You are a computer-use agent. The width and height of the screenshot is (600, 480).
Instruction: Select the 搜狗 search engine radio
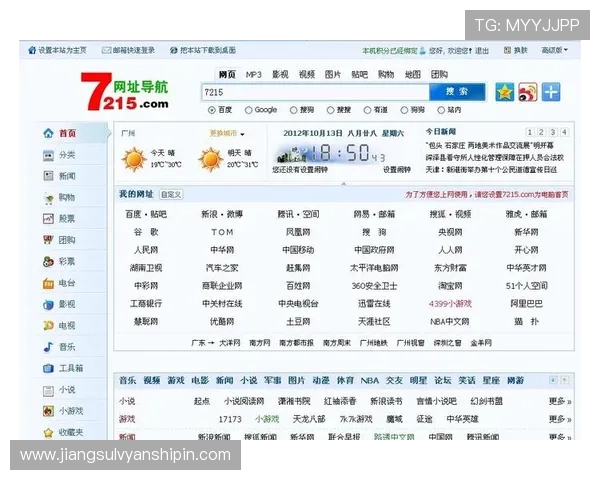click(293, 110)
